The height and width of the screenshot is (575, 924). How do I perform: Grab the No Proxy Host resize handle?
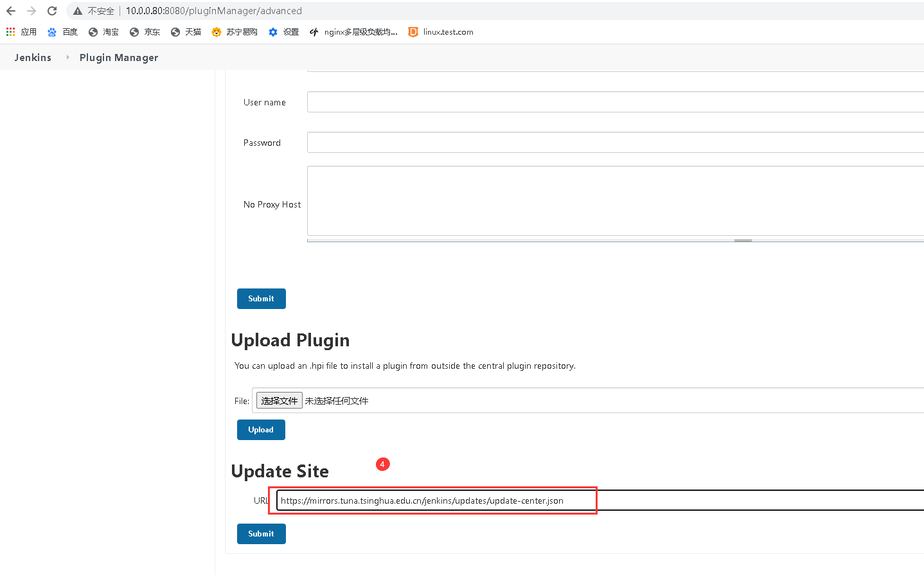[743, 240]
